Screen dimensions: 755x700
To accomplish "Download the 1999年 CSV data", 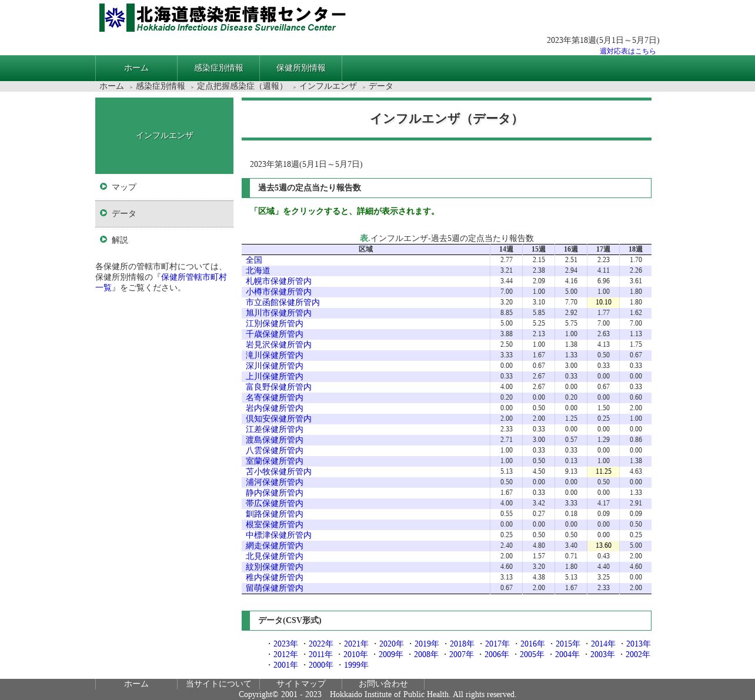I will tap(356, 665).
